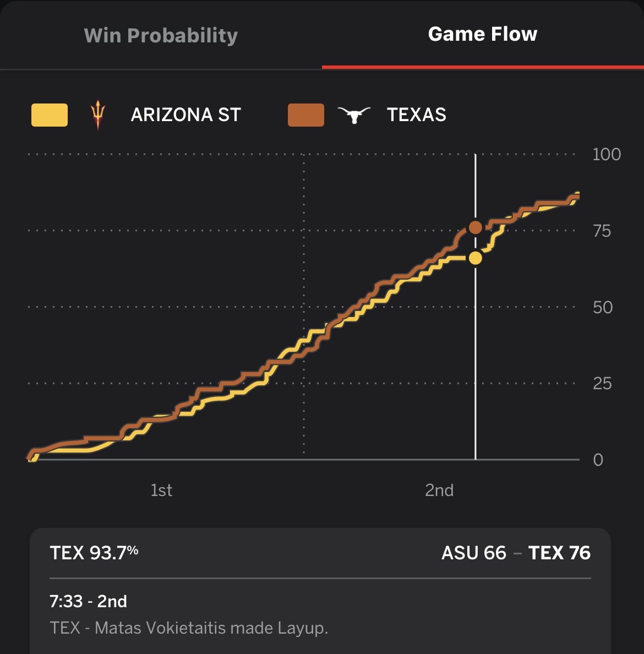Open the Game Flow tab
This screenshot has width=644, height=654.
(x=483, y=34)
